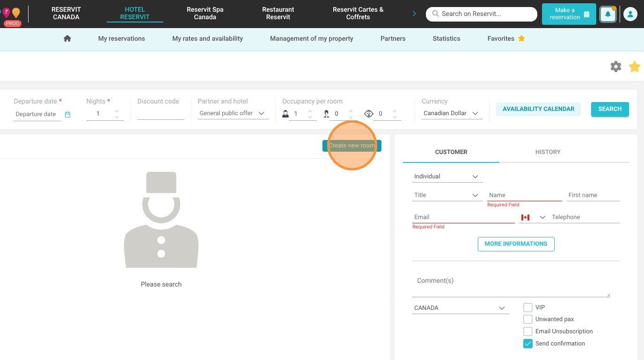Click AVAILABILITY CALENDAR button
This screenshot has height=360, width=644.
[x=538, y=109]
